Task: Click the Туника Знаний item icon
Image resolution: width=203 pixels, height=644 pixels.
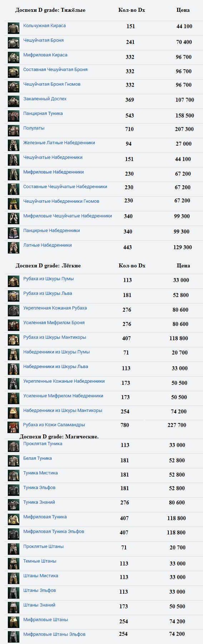Action: pos(14,505)
